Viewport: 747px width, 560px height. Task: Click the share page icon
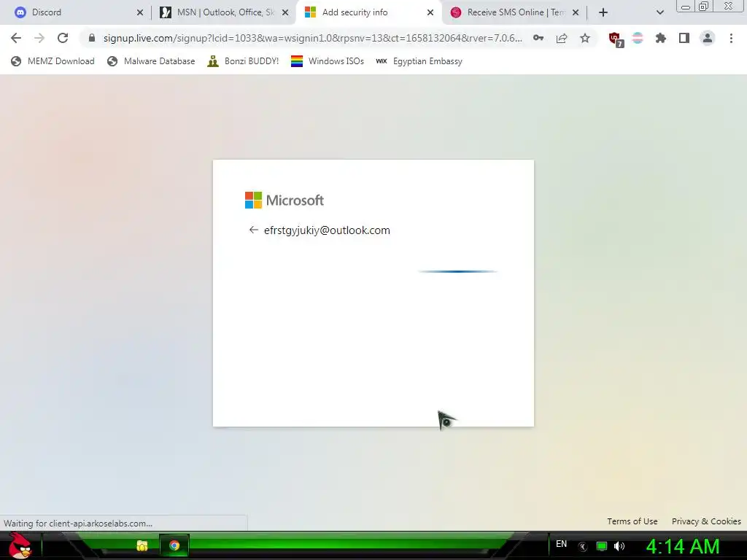(x=562, y=38)
